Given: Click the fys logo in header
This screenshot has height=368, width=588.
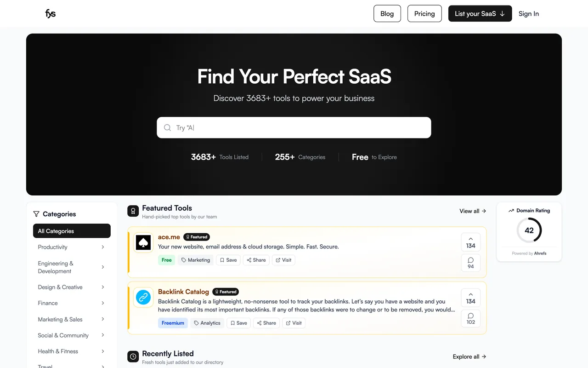Looking at the screenshot, I should click(x=51, y=14).
